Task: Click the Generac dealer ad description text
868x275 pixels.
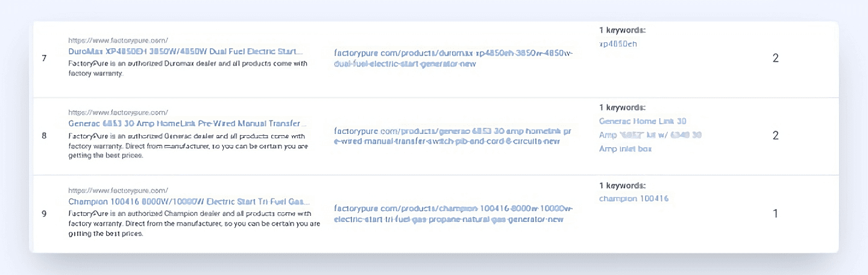Action: coord(189,145)
